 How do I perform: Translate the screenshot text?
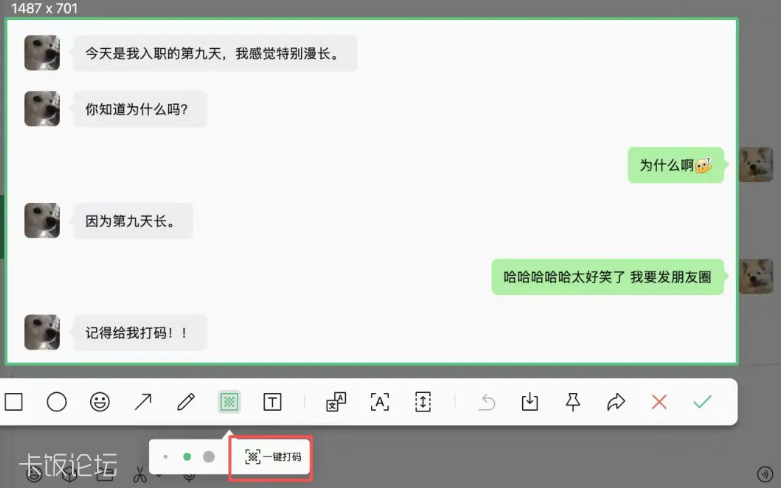[x=336, y=402]
